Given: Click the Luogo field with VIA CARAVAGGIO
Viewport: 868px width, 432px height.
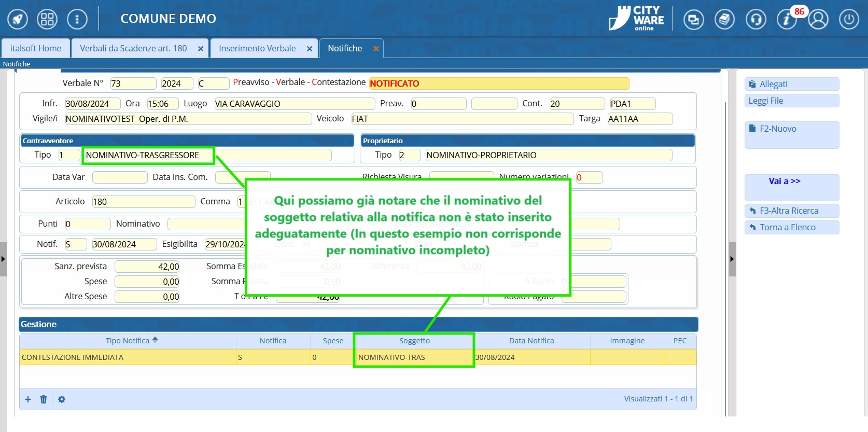Looking at the screenshot, I should pos(294,104).
